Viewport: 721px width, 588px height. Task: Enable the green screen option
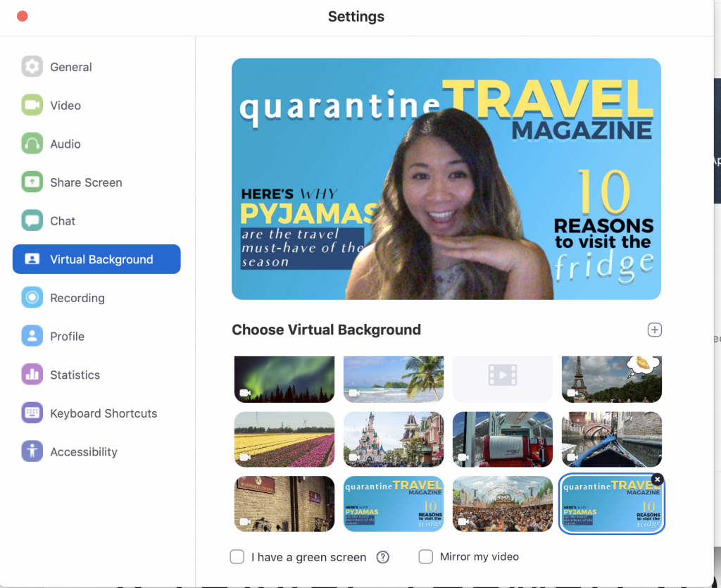tap(237, 556)
